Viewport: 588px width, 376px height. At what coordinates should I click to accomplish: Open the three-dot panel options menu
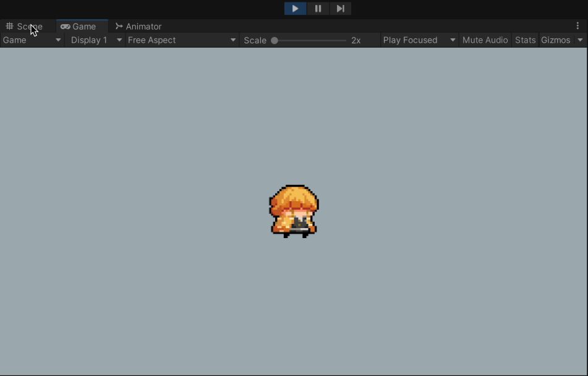(x=577, y=26)
